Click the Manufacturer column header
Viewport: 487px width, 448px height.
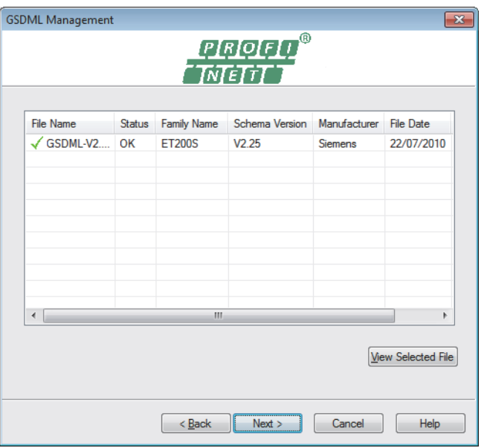pos(349,124)
